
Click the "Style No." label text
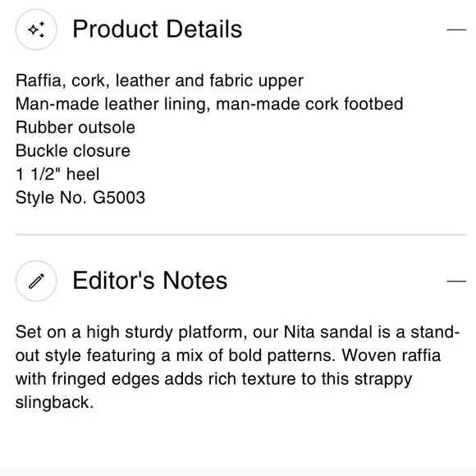pyautogui.click(x=51, y=198)
